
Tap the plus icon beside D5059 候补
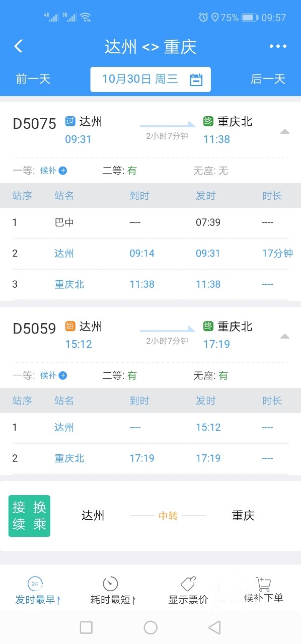63,375
